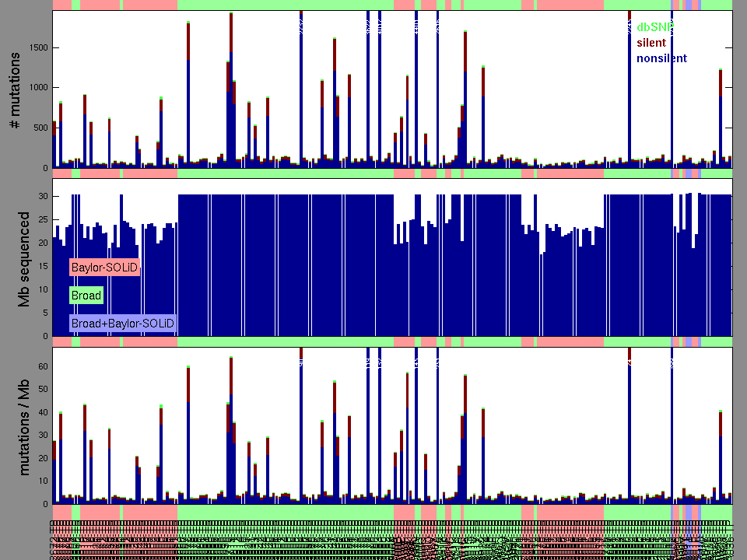Click the 1000 tick on mutations axis

click(x=37, y=88)
